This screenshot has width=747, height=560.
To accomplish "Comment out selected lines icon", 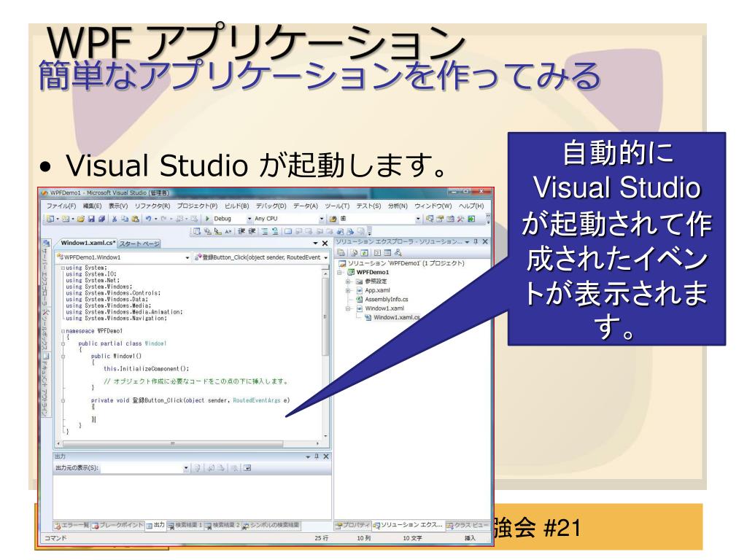I will (265, 231).
